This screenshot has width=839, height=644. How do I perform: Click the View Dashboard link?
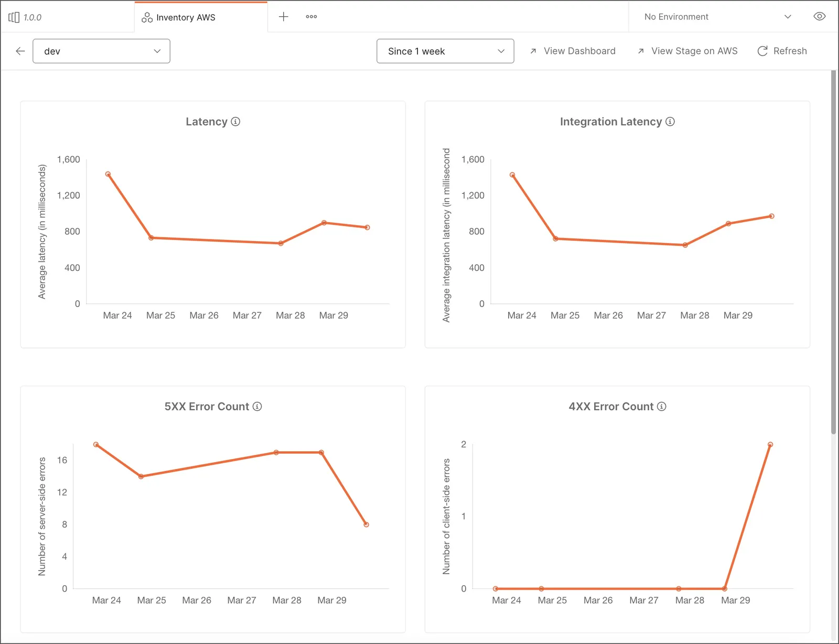579,51
